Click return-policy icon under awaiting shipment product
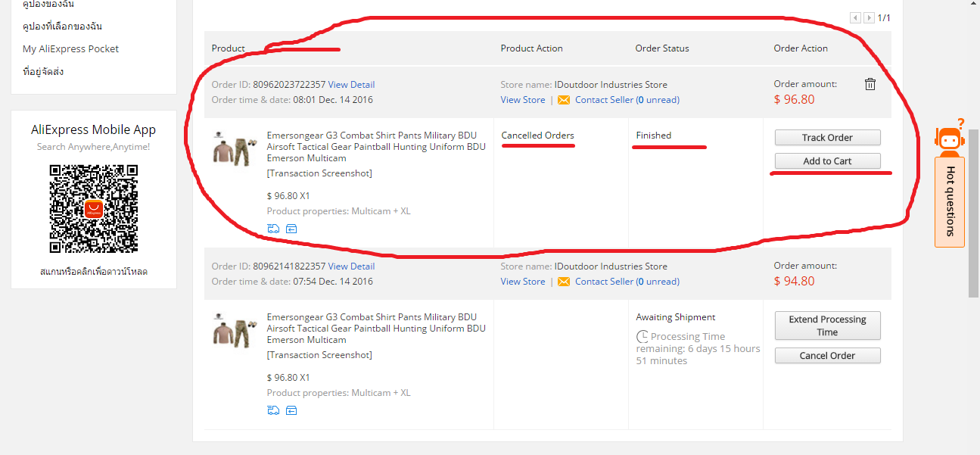Image resolution: width=980 pixels, height=455 pixels. click(291, 410)
